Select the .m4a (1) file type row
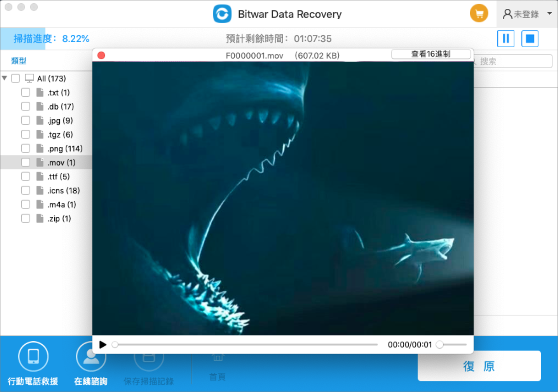Viewport: 558px width, 392px height. (46, 205)
